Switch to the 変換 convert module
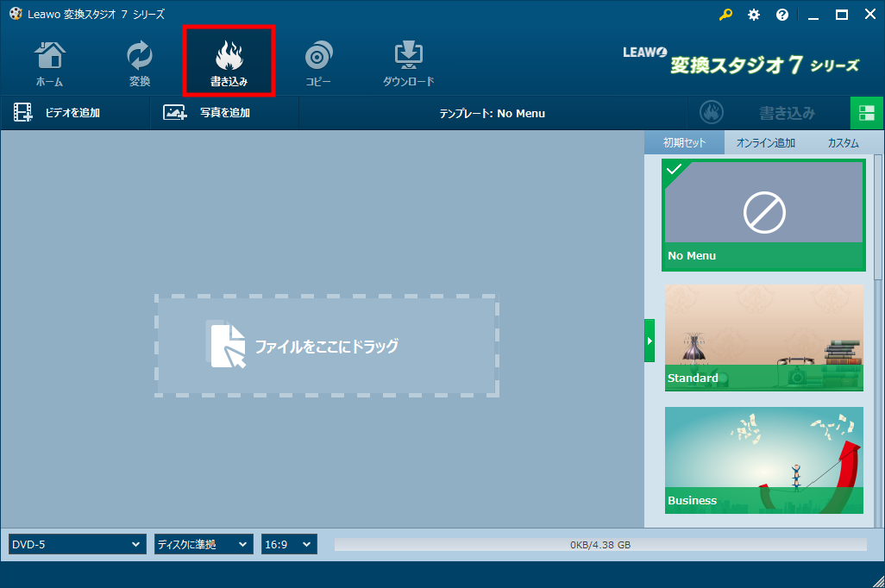 pos(140,64)
